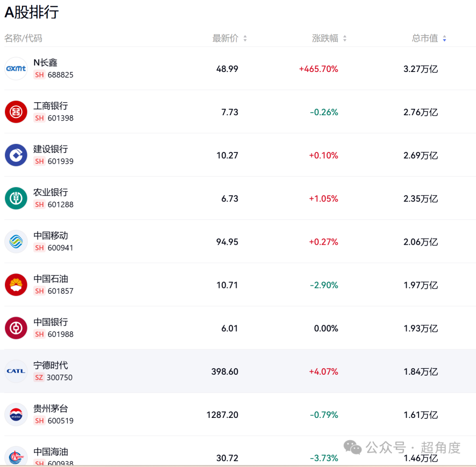The image size is (476, 467).
Task: Click the 涨跌幅 column header label
Action: pyautogui.click(x=325, y=38)
